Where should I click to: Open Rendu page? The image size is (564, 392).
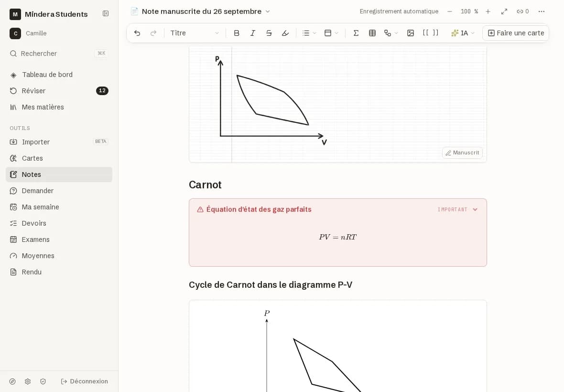point(59,272)
